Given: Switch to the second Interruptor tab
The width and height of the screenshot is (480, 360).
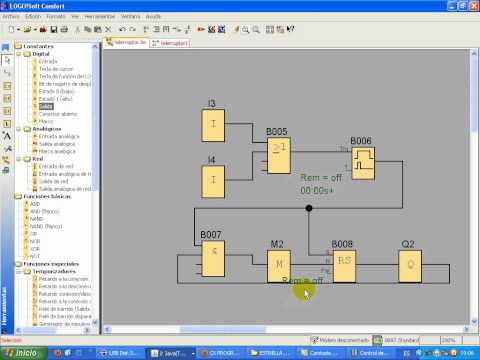Looking at the screenshot, I should (x=170, y=43).
